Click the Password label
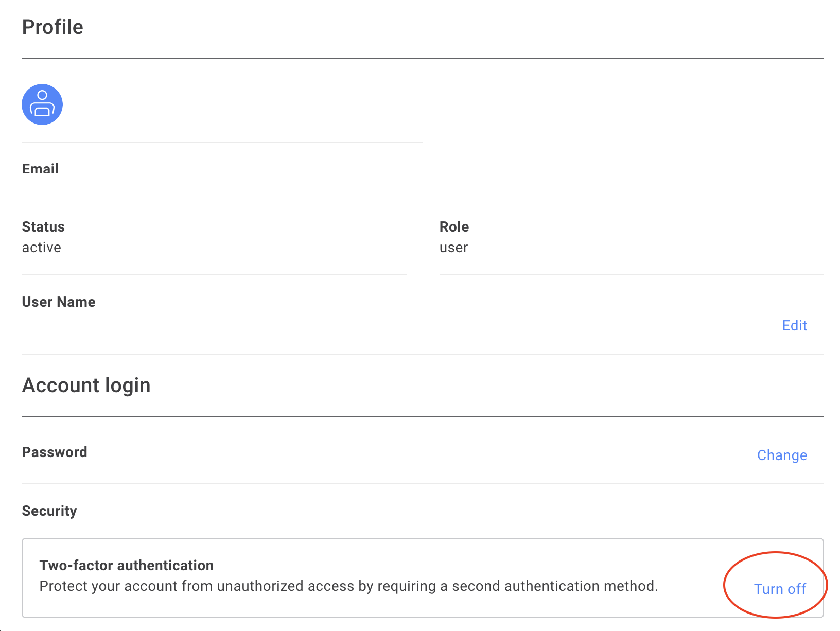Viewport: 840px width, 631px height. (x=55, y=452)
